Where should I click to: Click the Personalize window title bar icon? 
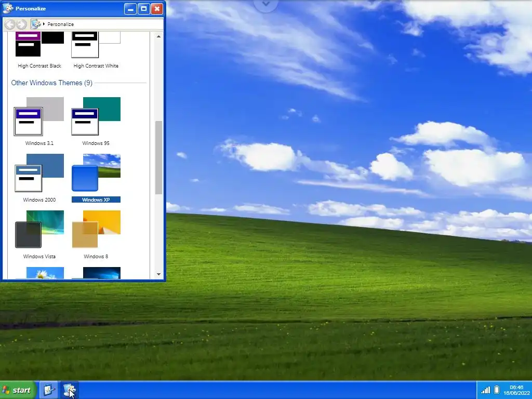8,8
